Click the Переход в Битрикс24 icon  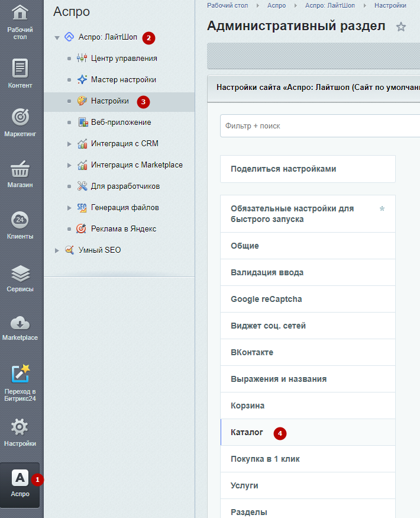20,374
